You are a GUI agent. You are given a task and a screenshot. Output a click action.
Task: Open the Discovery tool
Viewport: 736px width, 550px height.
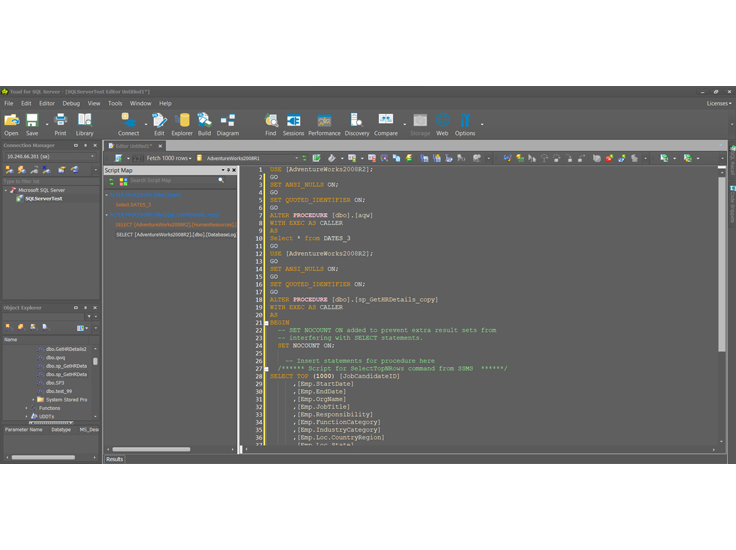(357, 124)
